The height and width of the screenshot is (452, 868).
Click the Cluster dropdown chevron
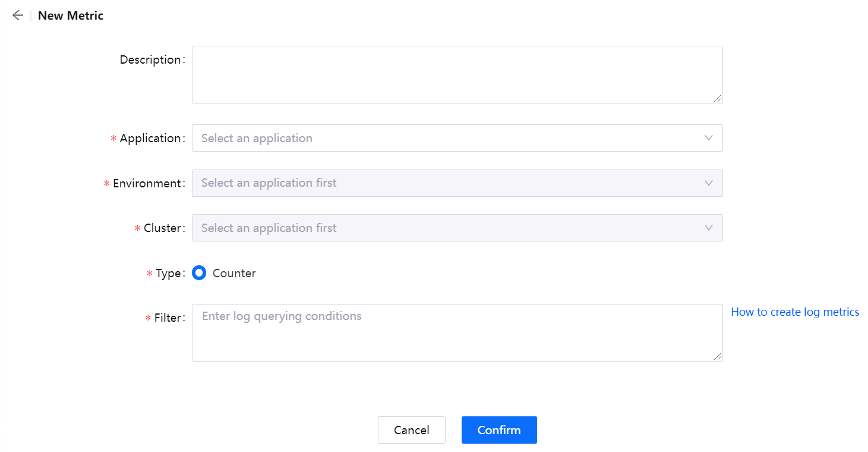click(708, 228)
